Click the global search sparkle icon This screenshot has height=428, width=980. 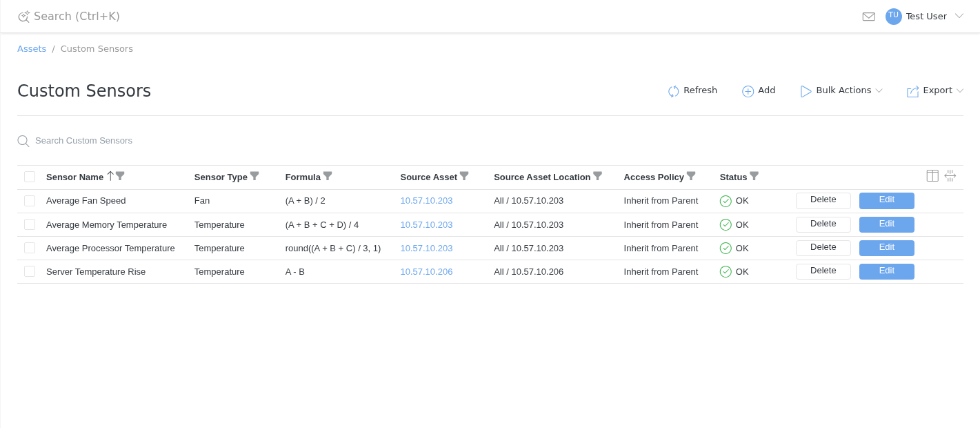coord(23,16)
